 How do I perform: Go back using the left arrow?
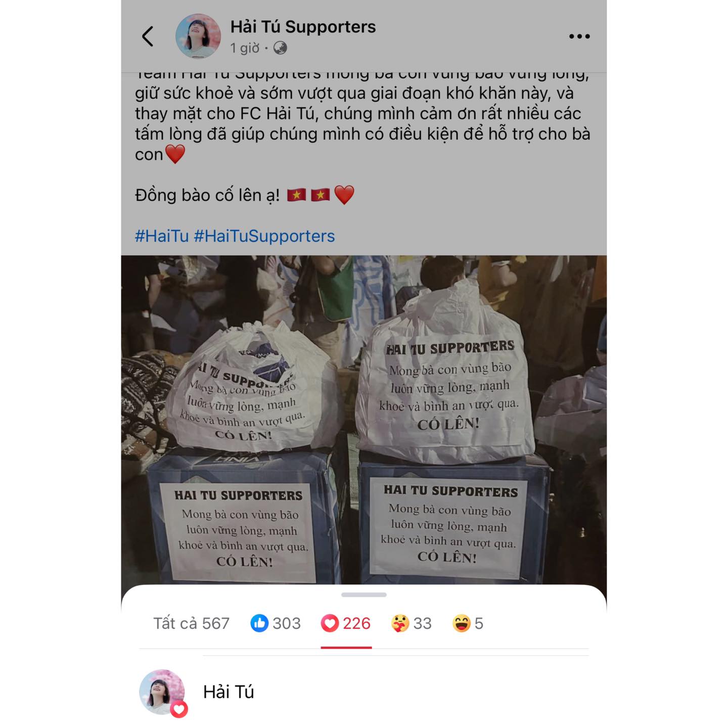[148, 36]
